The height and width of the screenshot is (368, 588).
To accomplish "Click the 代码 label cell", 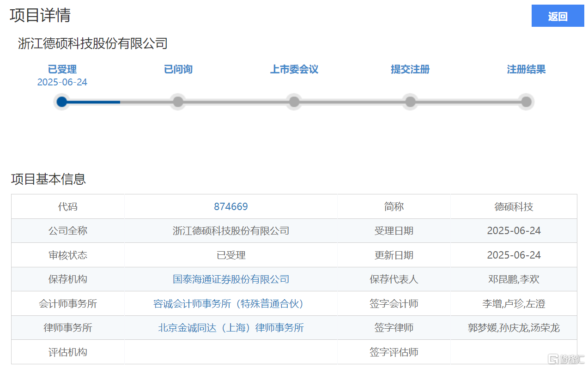I will click(68, 206).
